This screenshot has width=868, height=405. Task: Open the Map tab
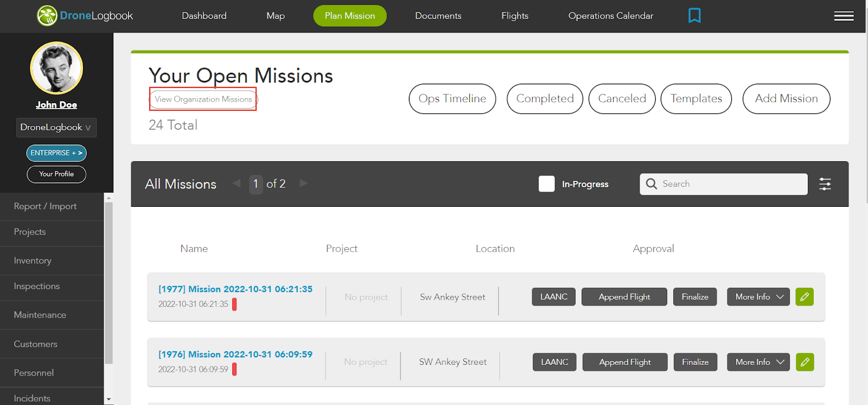pos(276,16)
